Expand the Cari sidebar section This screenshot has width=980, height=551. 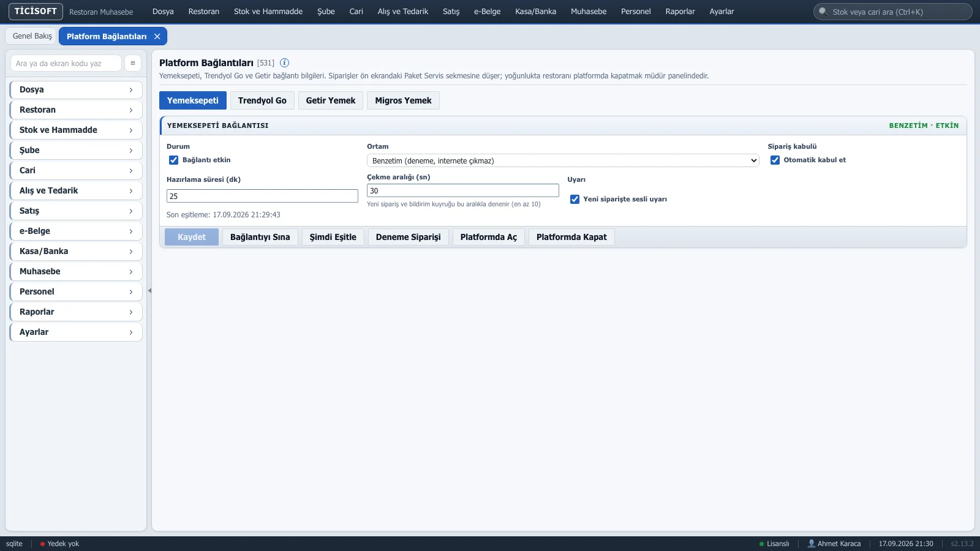(76, 170)
